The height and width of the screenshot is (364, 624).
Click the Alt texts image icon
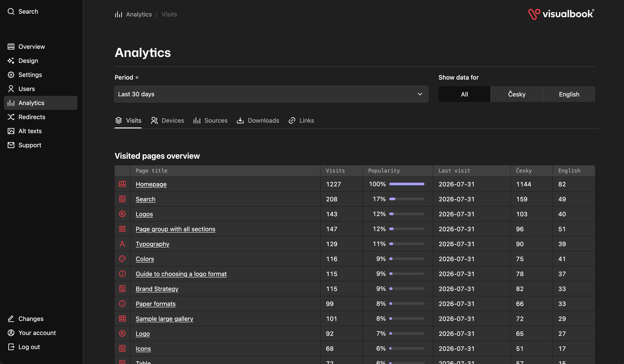point(11,131)
